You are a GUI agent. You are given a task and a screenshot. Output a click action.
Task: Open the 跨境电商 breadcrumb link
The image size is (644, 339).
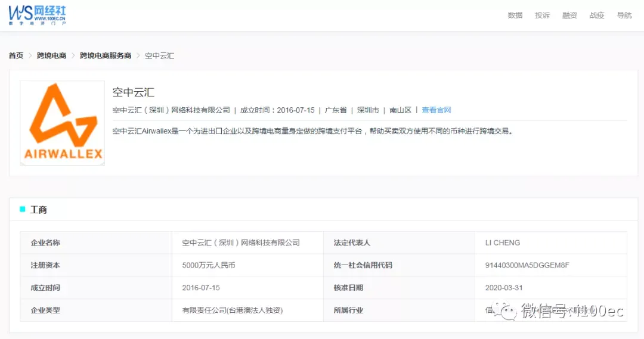click(51, 55)
